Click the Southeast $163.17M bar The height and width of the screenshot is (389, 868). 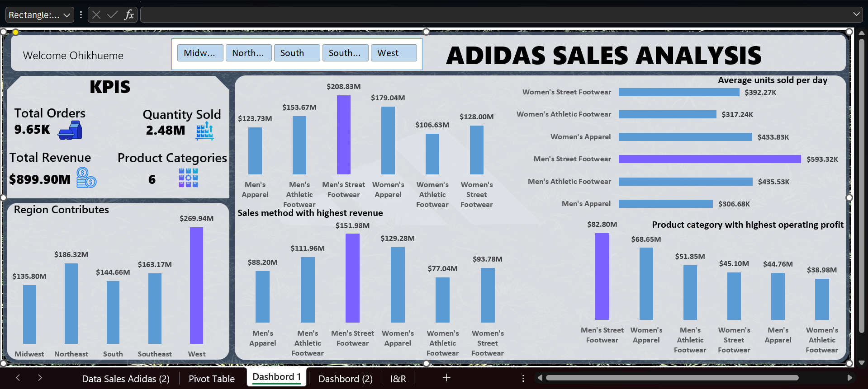click(x=155, y=309)
